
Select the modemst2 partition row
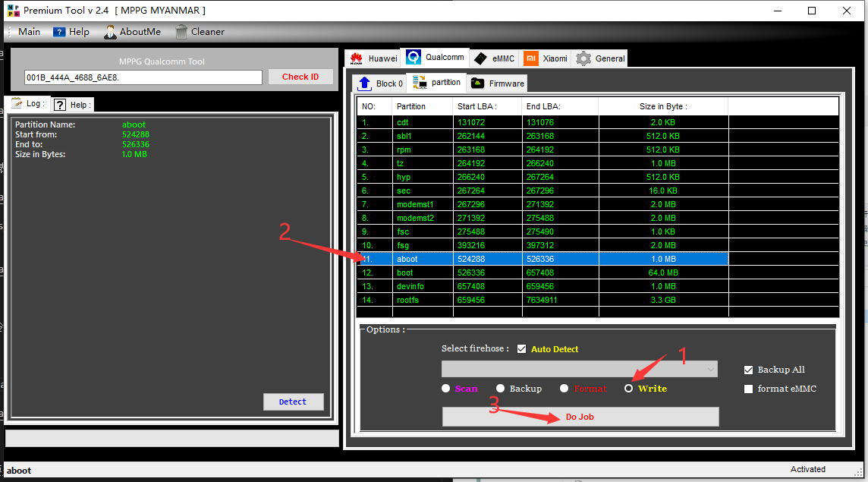[542, 218]
